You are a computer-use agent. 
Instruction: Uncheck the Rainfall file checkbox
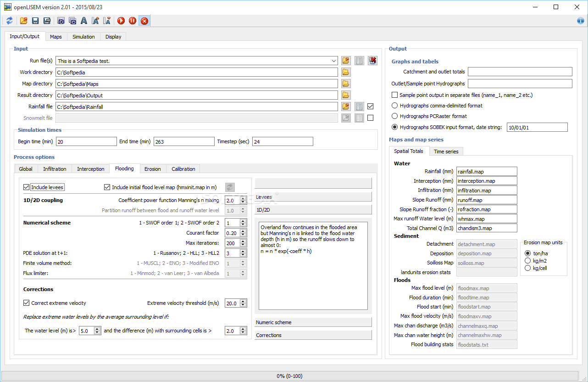371,106
